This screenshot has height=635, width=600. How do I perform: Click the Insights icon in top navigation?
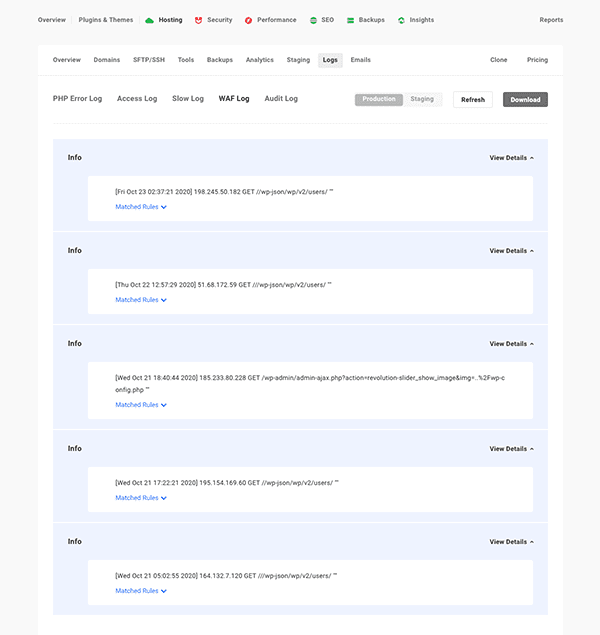[x=401, y=20]
